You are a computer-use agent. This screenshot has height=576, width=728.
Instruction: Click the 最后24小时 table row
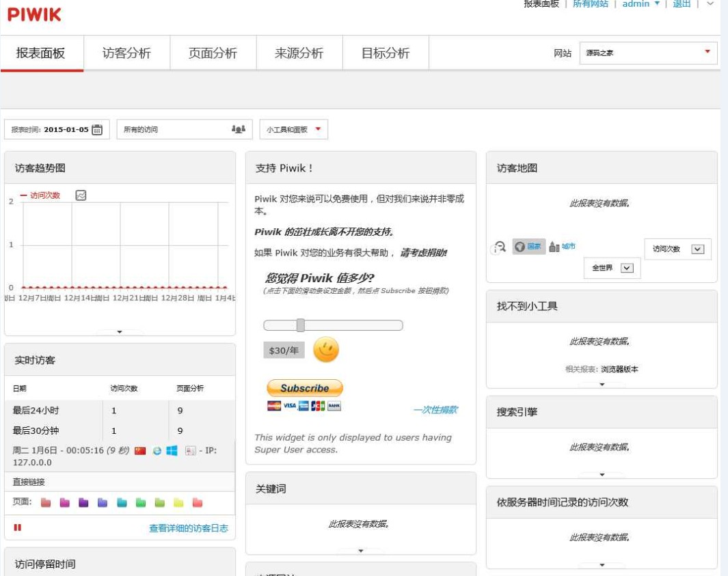coord(120,410)
